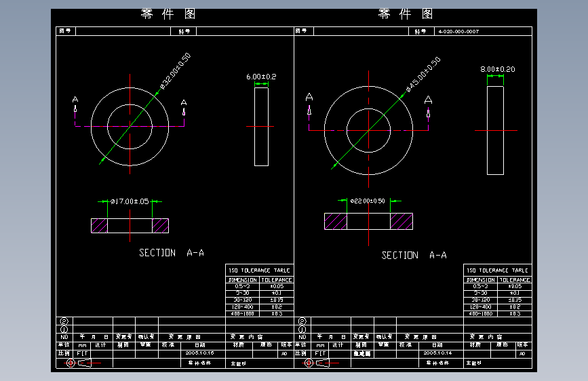This screenshot has width=588, height=381.
Task: Select the 6.00±0.2 thickness dimension
Action: click(261, 77)
